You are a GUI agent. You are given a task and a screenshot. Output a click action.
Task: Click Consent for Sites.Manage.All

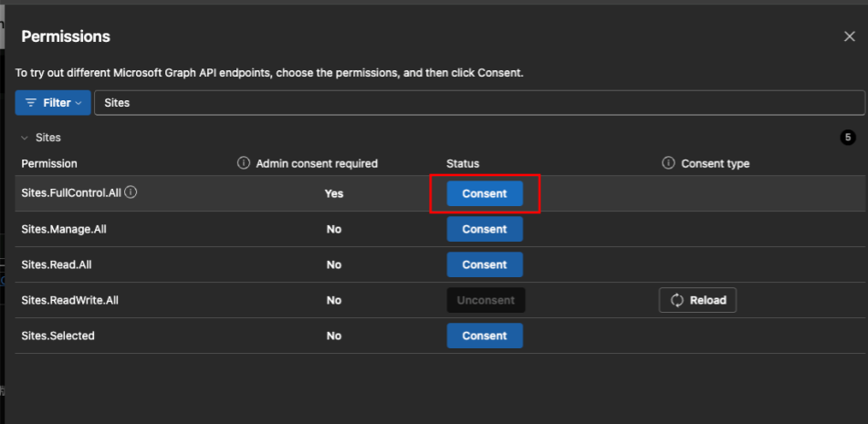point(485,229)
